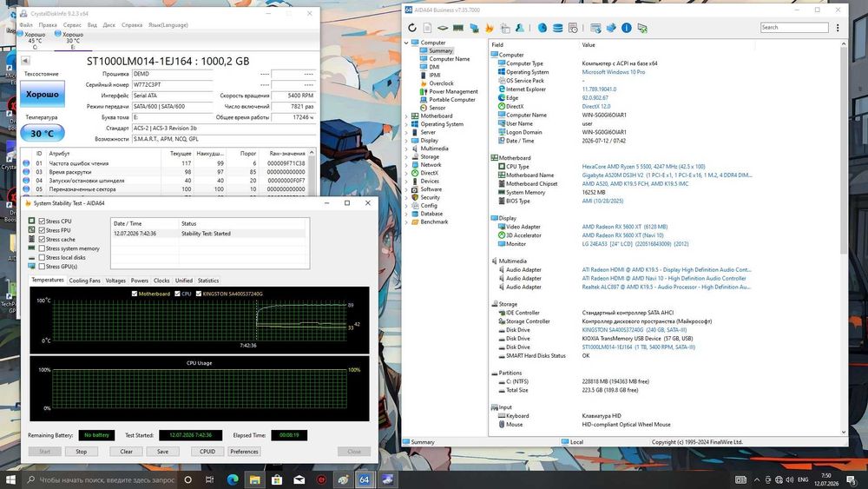The height and width of the screenshot is (489, 868).
Task: Click the Clear button in stability test
Action: click(x=126, y=452)
